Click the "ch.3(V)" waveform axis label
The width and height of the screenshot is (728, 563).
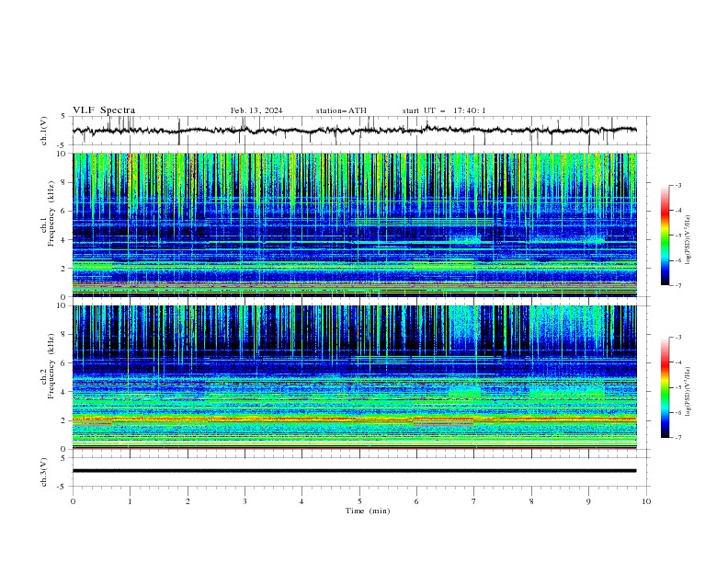tap(44, 472)
